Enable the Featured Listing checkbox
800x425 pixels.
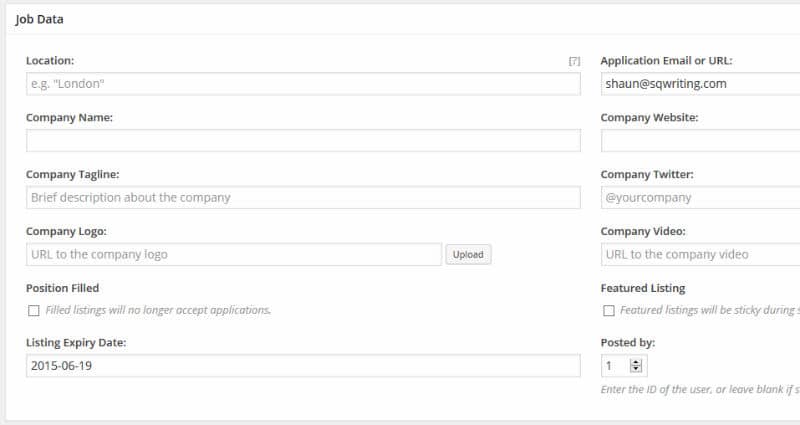pyautogui.click(x=609, y=311)
